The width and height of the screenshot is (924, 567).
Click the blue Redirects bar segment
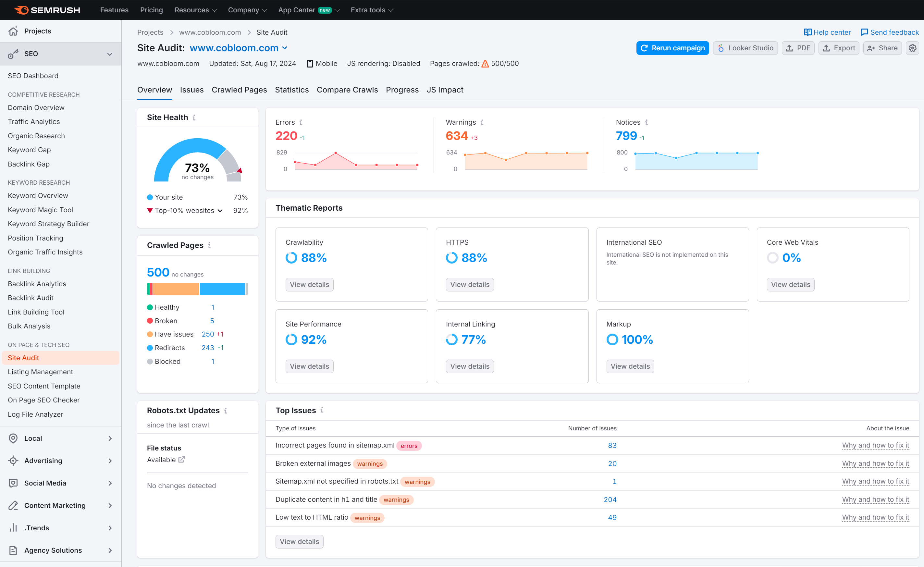pyautogui.click(x=222, y=289)
